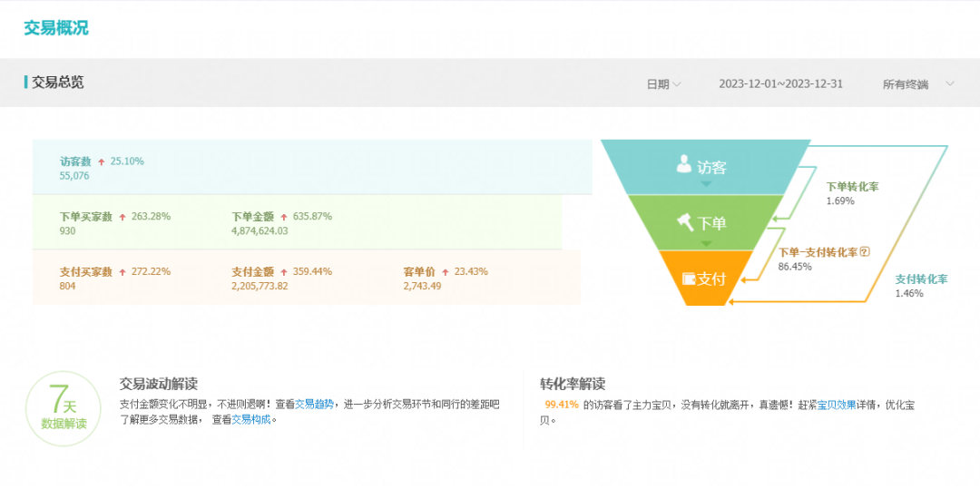The image size is (980, 489).
Task: Click the 交易波动解读 heading
Action: click(x=158, y=384)
